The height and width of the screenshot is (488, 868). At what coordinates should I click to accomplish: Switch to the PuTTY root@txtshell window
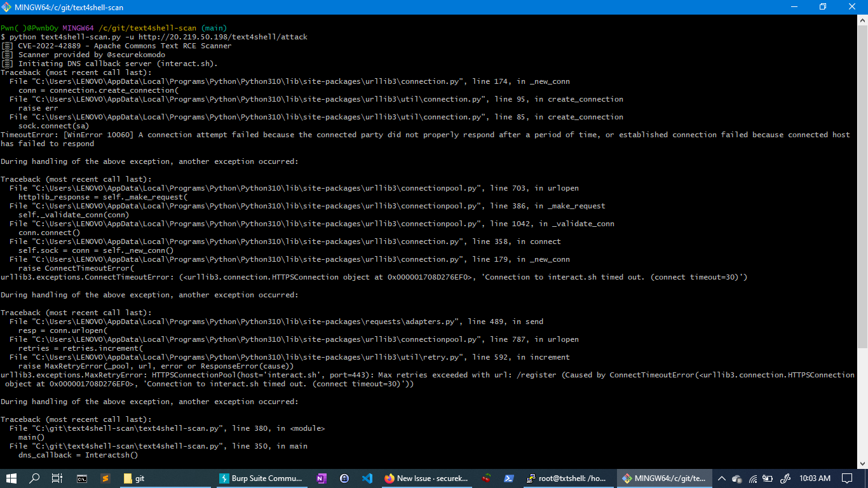click(569, 478)
